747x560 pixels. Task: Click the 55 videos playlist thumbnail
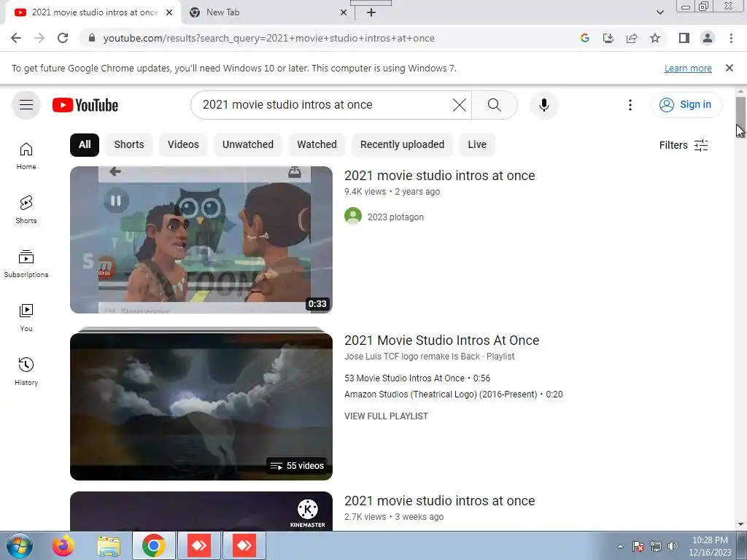[201, 407]
